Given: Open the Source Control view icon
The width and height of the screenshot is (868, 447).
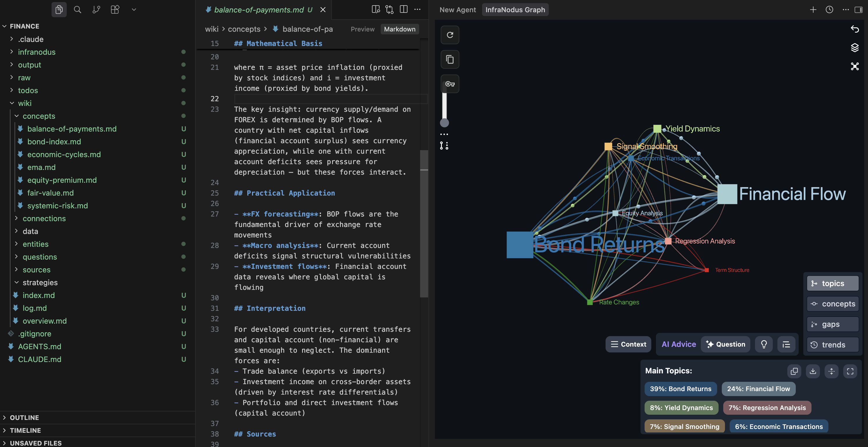Looking at the screenshot, I should click(96, 9).
